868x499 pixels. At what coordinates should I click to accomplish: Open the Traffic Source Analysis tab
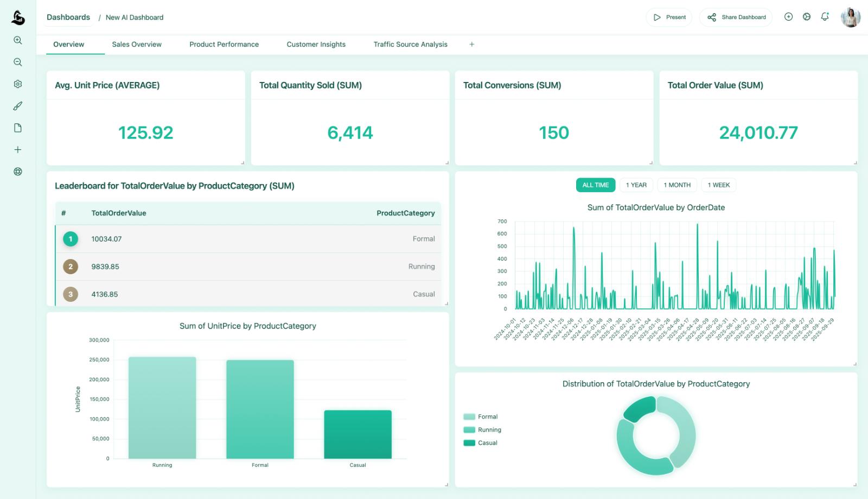point(410,45)
